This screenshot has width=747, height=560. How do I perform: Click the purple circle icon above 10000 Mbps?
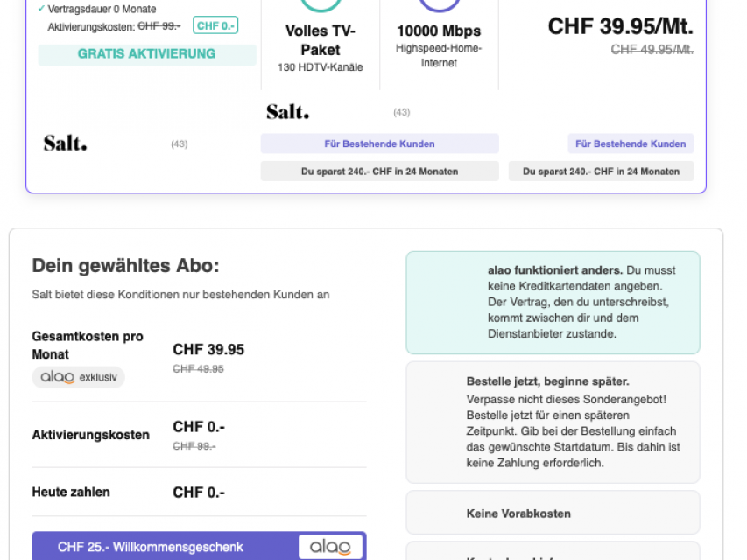tap(439, 5)
